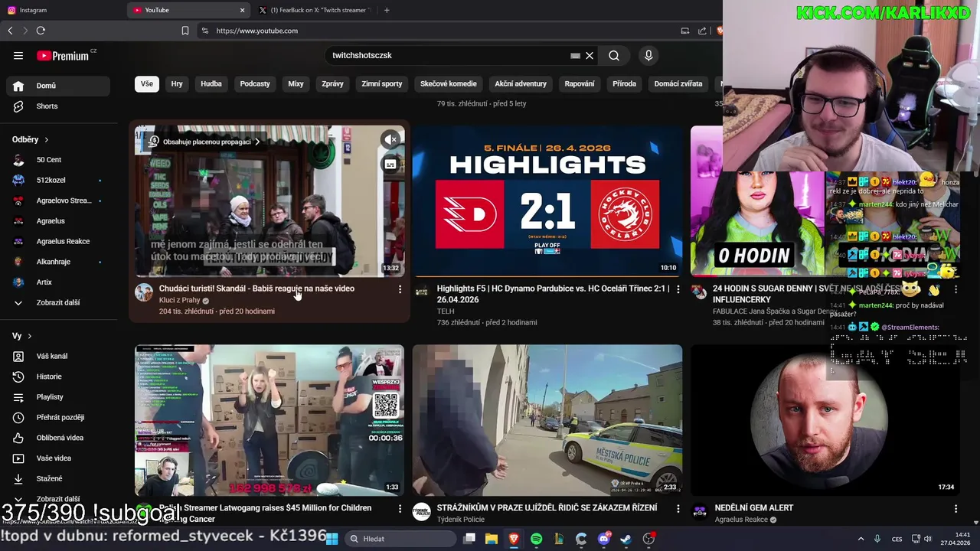Open Playlisty in sidebar
Image resolution: width=980 pixels, height=551 pixels.
coord(58,397)
